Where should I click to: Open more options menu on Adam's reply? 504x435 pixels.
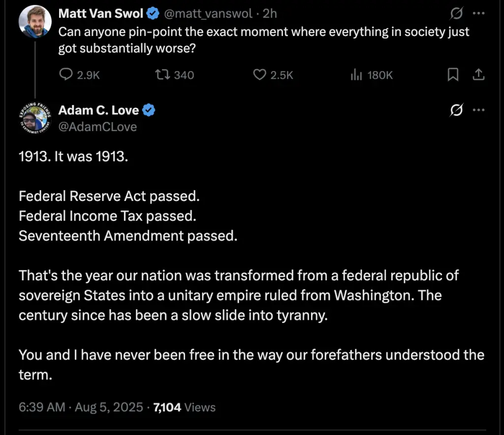pos(478,110)
